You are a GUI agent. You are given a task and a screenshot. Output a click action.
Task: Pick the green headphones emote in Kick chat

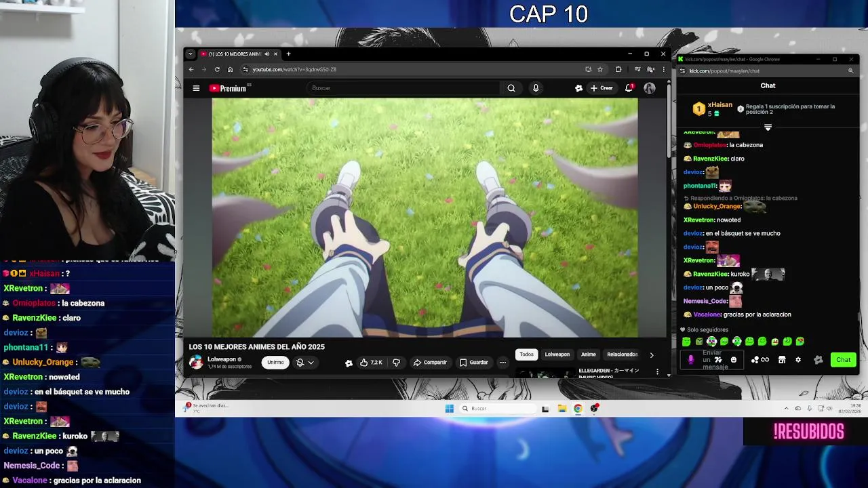[736, 342]
